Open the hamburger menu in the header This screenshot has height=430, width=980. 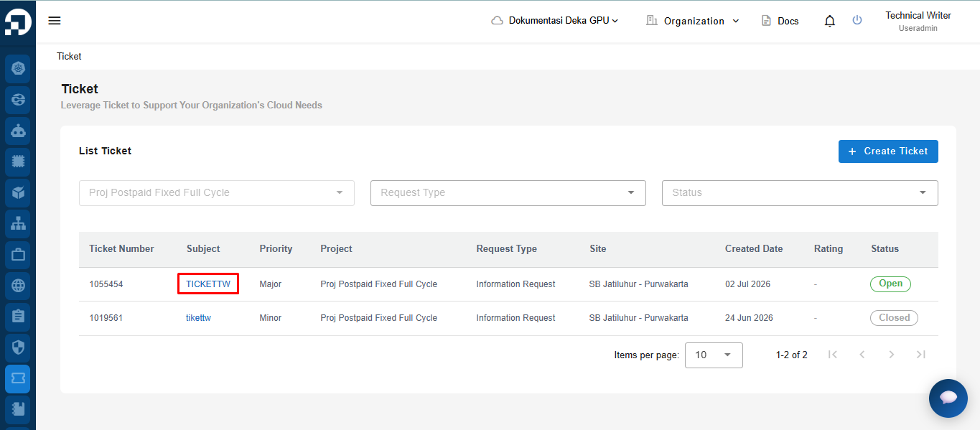[x=55, y=20]
